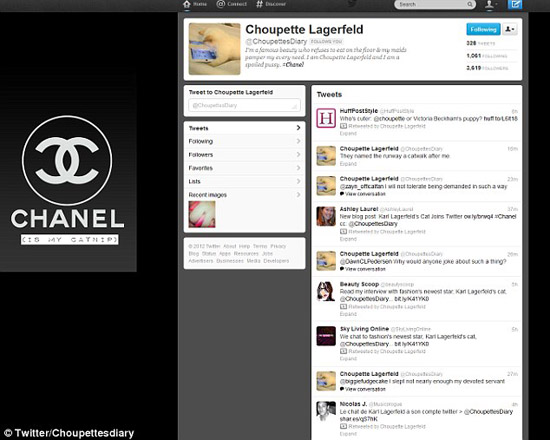Open the Connect @ icon

221,4
